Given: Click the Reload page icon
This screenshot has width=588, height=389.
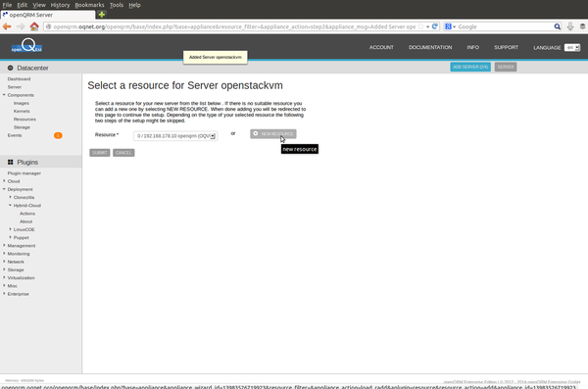Looking at the screenshot, I should pos(435,26).
